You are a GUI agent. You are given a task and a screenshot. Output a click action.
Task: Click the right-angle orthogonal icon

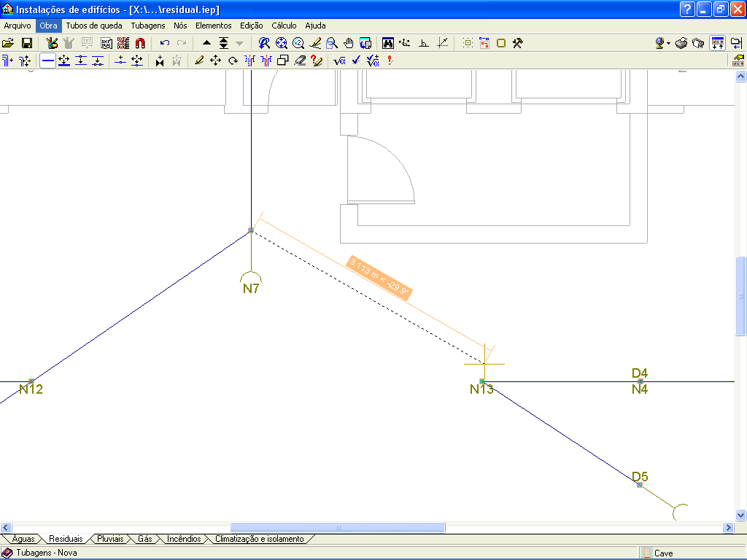(x=424, y=43)
